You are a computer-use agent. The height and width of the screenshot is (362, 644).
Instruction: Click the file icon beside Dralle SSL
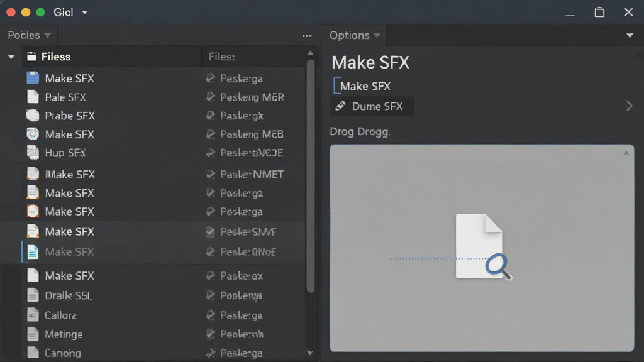pyautogui.click(x=33, y=295)
